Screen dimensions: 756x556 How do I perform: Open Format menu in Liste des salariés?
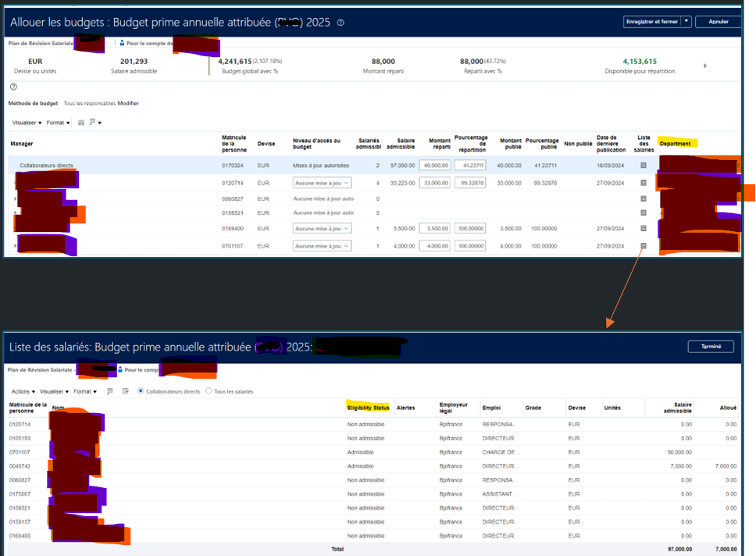coord(85,391)
